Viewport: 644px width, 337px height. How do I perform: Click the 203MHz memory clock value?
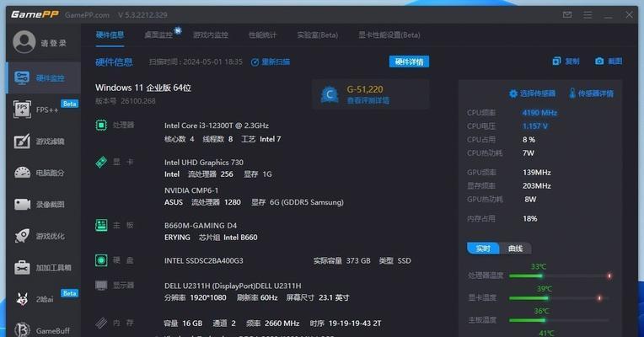click(537, 186)
